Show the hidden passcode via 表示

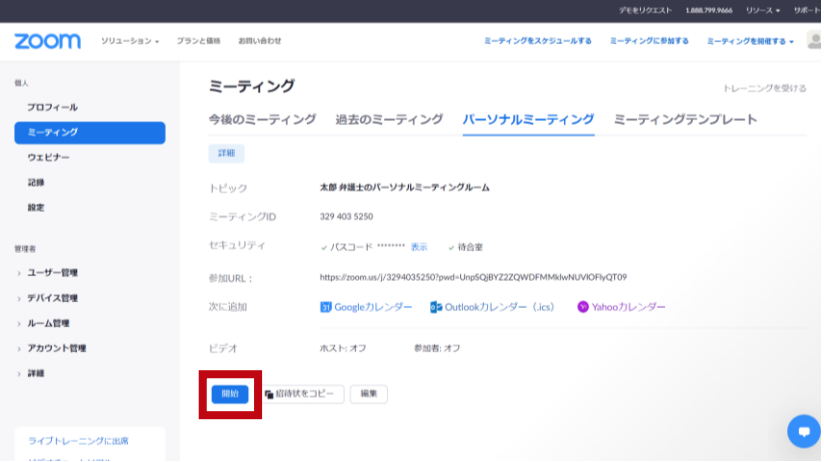[419, 246]
